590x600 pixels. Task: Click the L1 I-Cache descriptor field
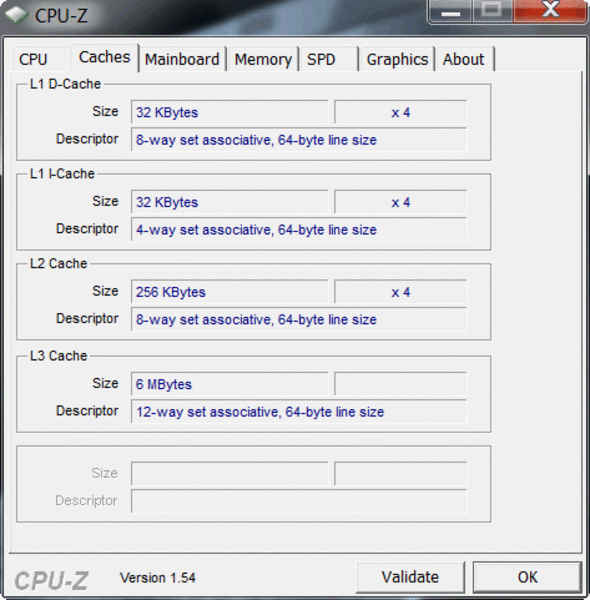[299, 230]
